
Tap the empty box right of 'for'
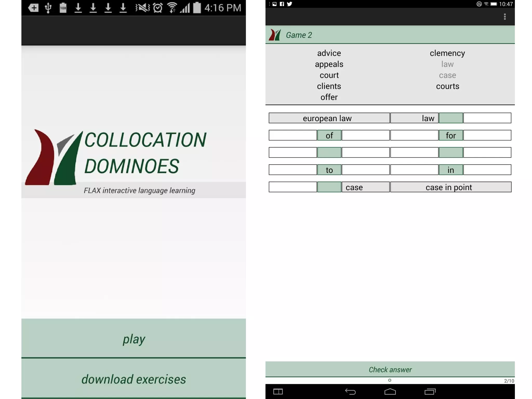[x=487, y=135]
